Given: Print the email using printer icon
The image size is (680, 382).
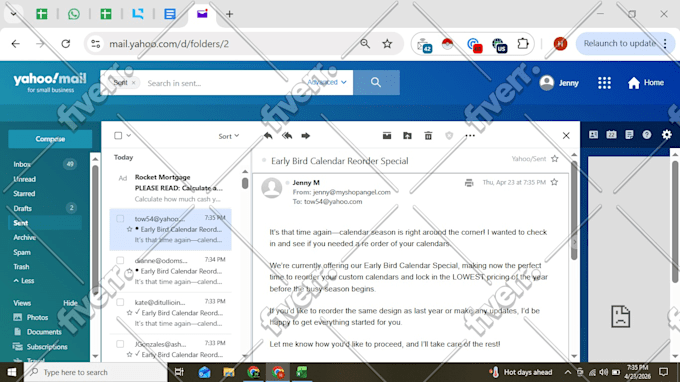Looking at the screenshot, I should (469, 183).
